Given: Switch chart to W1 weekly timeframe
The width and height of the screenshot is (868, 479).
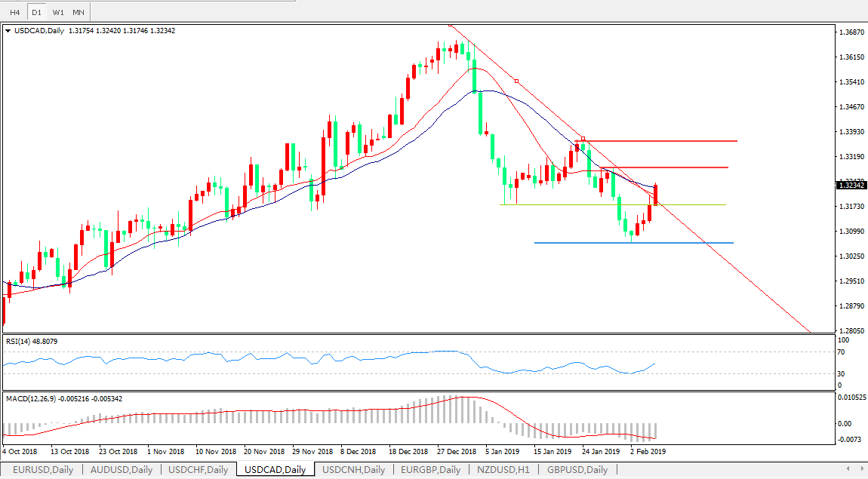Looking at the screenshot, I should tap(58, 12).
